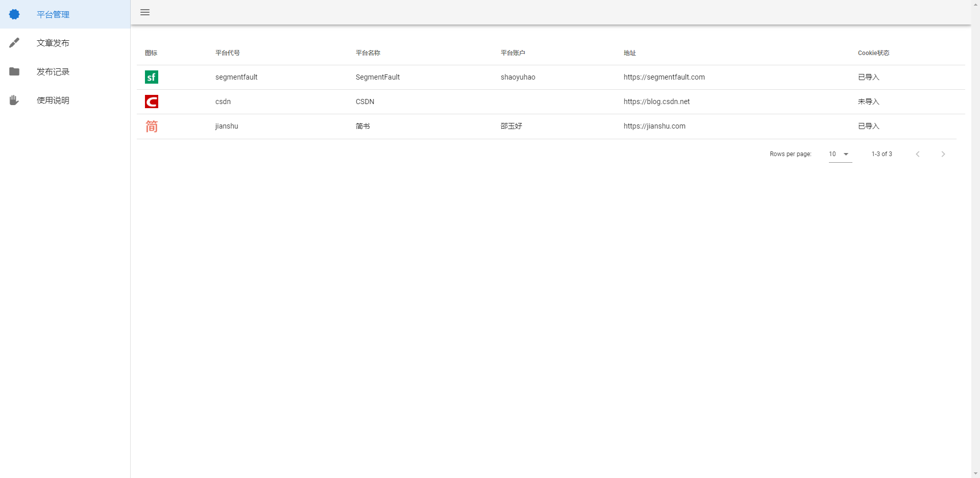Go to previous page with left chevron
Image resolution: width=980 pixels, height=478 pixels.
click(x=917, y=154)
